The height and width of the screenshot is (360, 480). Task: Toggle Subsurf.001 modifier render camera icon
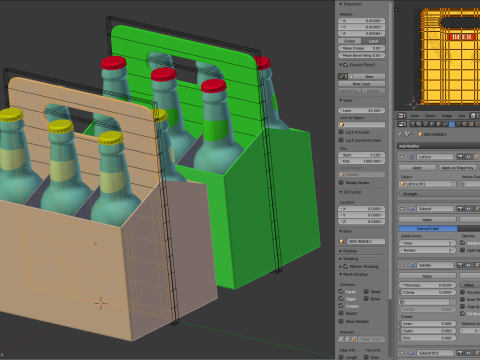[x=460, y=353]
